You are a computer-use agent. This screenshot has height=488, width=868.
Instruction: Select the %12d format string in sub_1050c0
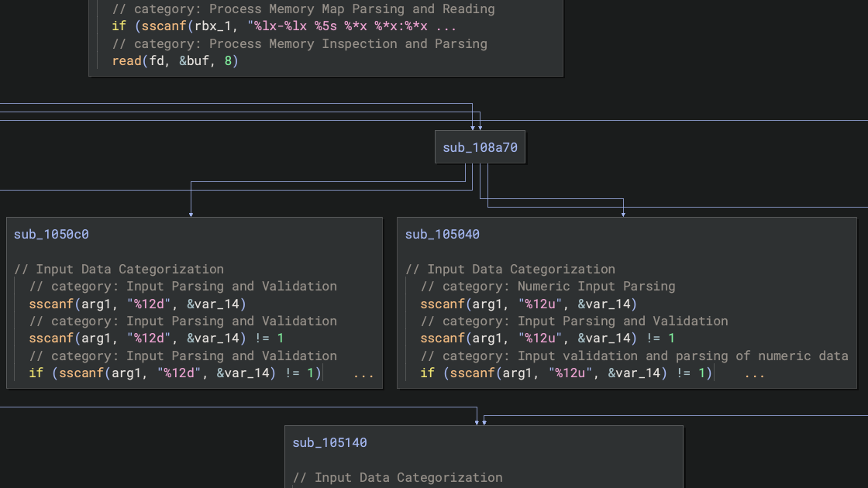click(x=149, y=304)
